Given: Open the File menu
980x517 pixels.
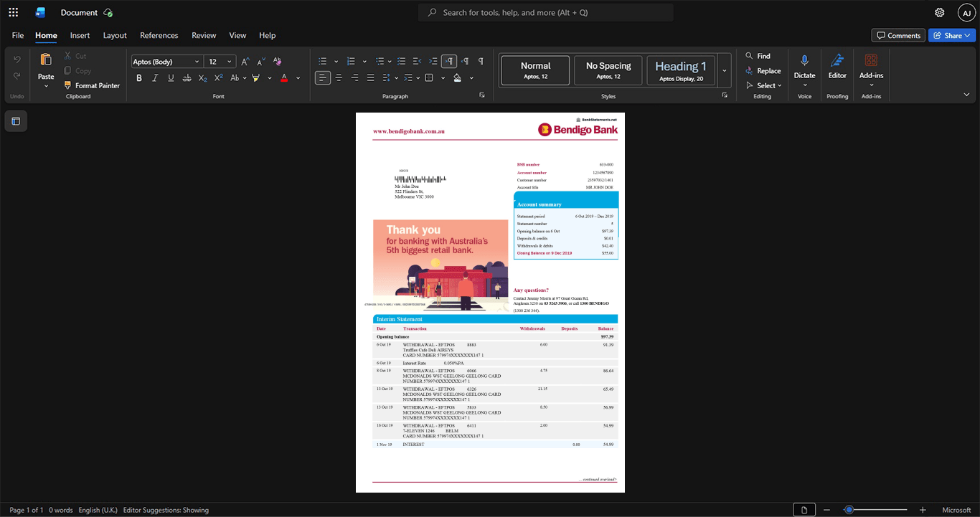Looking at the screenshot, I should pyautogui.click(x=18, y=35).
